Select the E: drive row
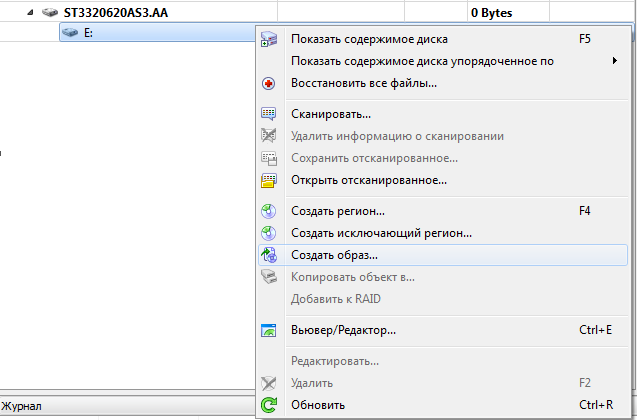 150,33
